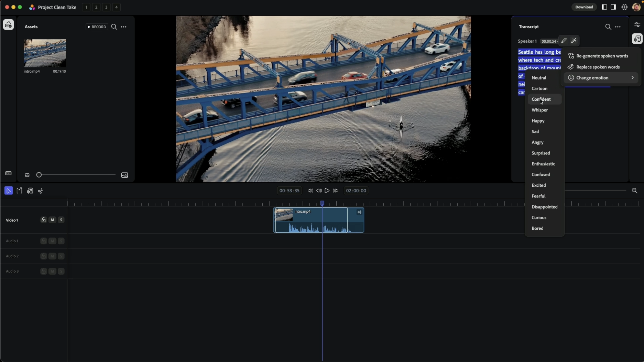Click the razor cut tool icon
Image resolution: width=644 pixels, height=362 pixels.
(41, 191)
